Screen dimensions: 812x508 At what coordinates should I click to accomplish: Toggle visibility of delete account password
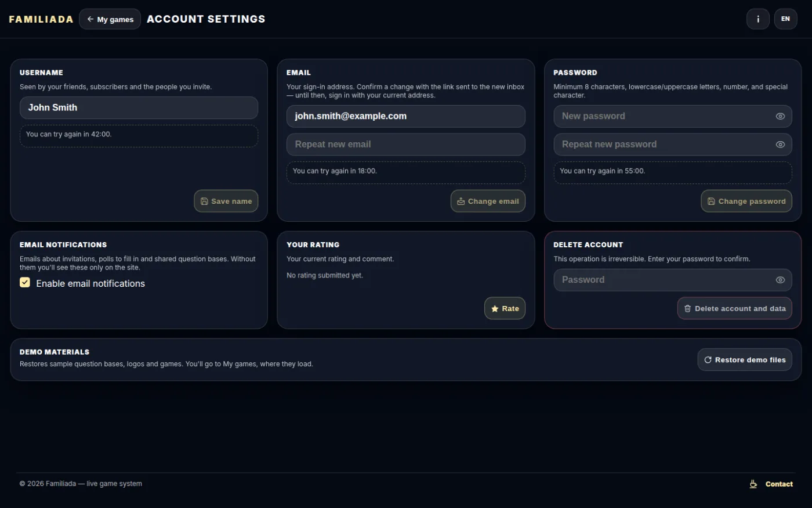tap(780, 280)
